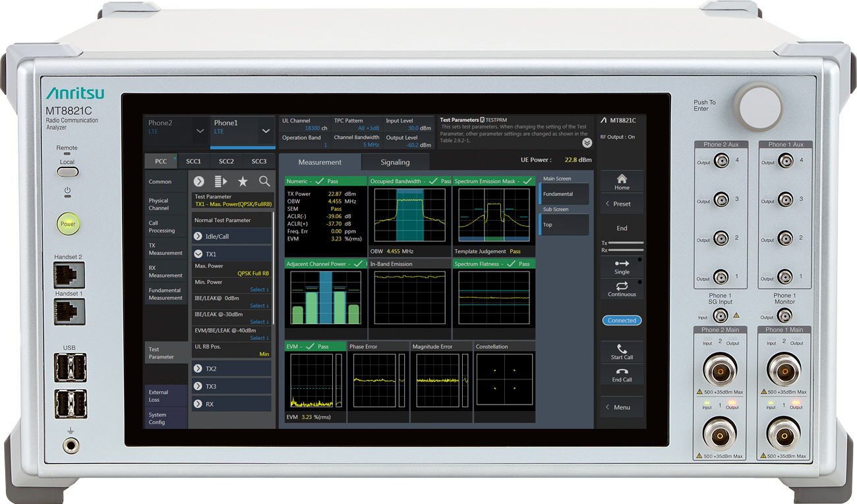The image size is (857, 504).
Task: Expand the Test Parameters help text chevron
Action: click(x=587, y=143)
